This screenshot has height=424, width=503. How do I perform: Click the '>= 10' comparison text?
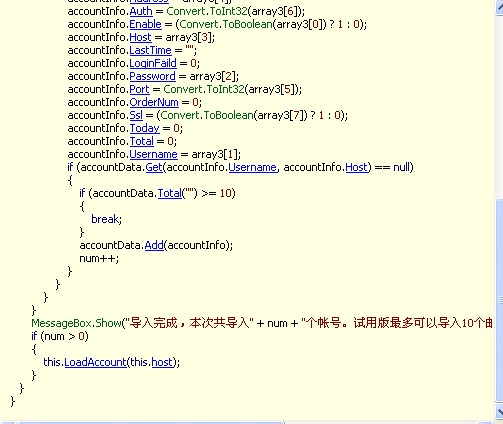(x=216, y=193)
